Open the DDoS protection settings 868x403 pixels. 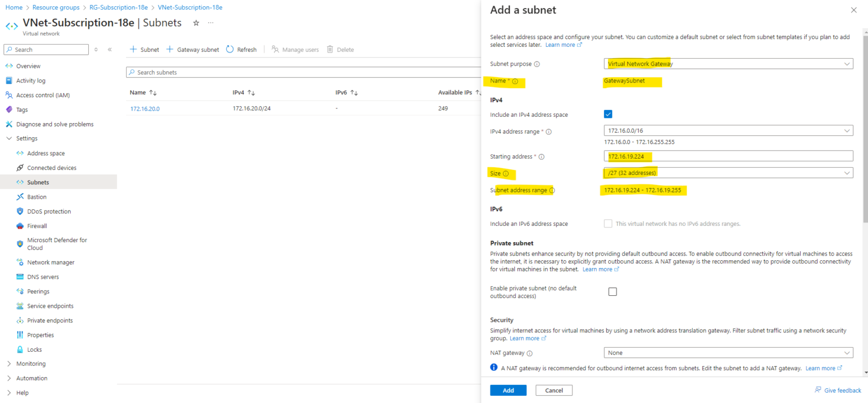tap(47, 211)
